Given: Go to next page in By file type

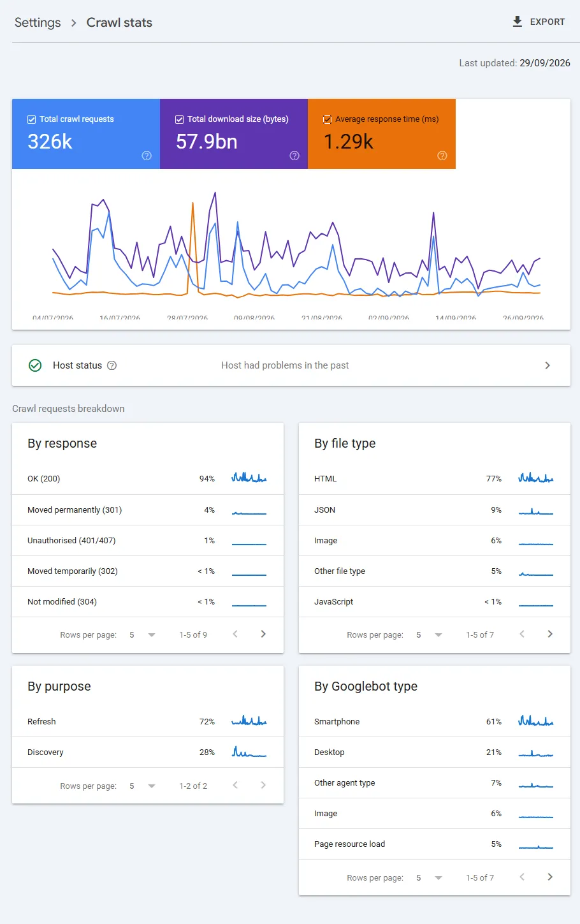Looking at the screenshot, I should point(550,634).
